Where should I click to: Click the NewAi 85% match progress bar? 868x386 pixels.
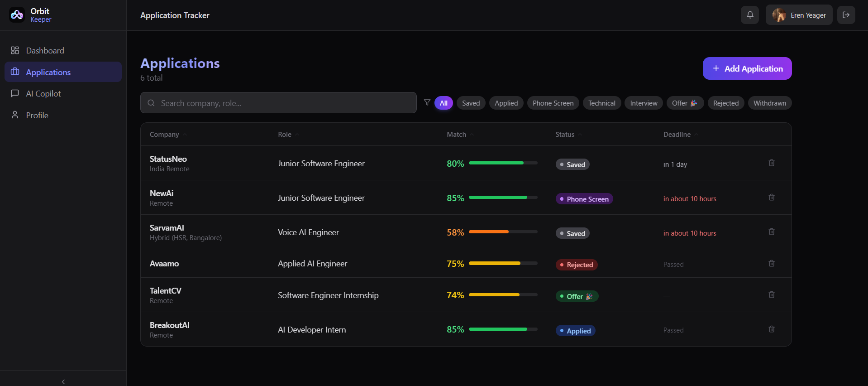pos(503,198)
